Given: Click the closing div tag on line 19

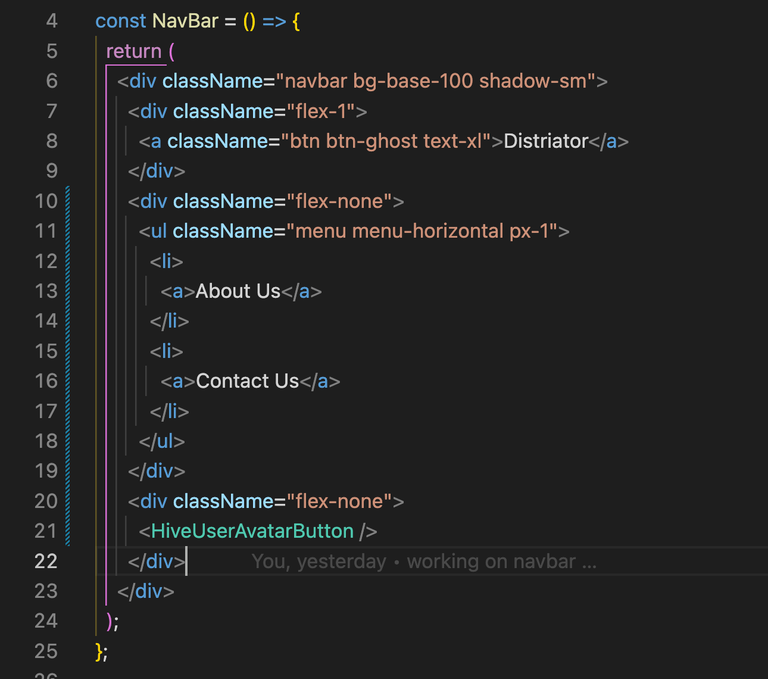Looking at the screenshot, I should coord(157,471).
